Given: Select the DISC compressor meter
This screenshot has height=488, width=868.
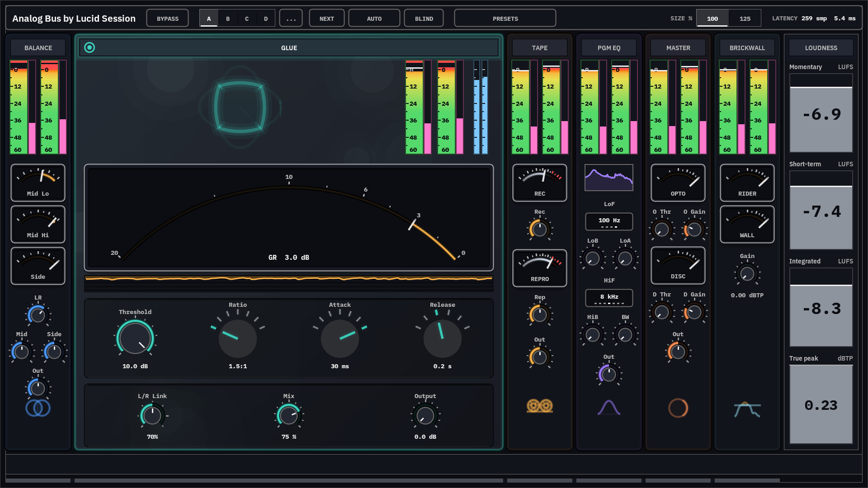Looking at the screenshot, I should pos(678,265).
